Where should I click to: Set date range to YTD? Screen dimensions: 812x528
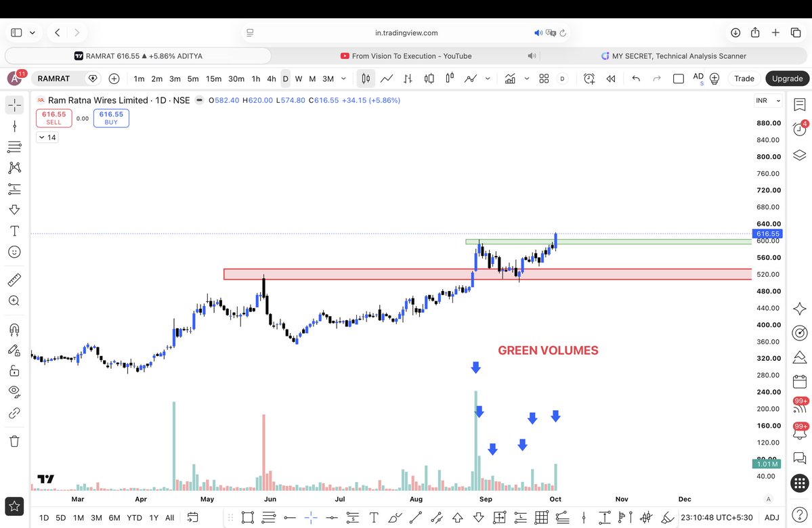134,518
